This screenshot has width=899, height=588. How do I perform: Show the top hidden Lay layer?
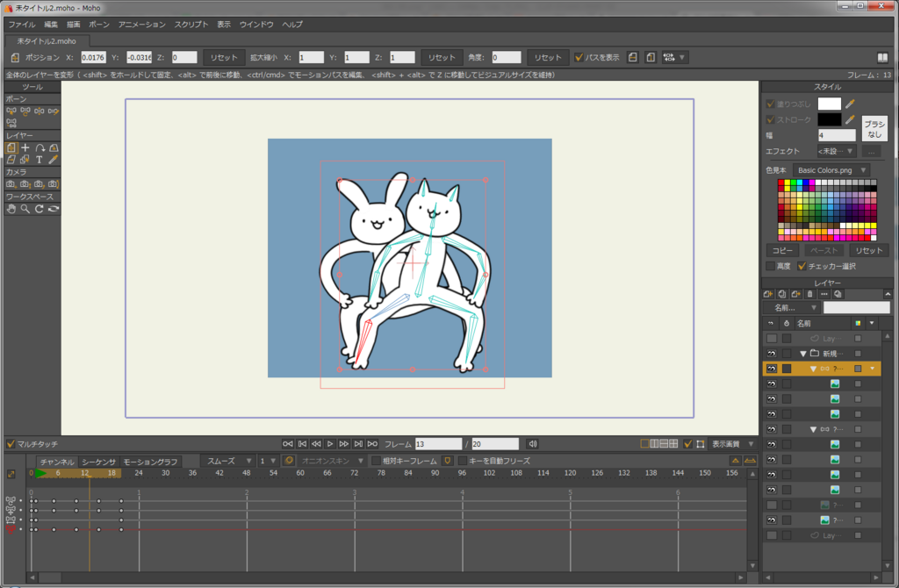click(772, 339)
